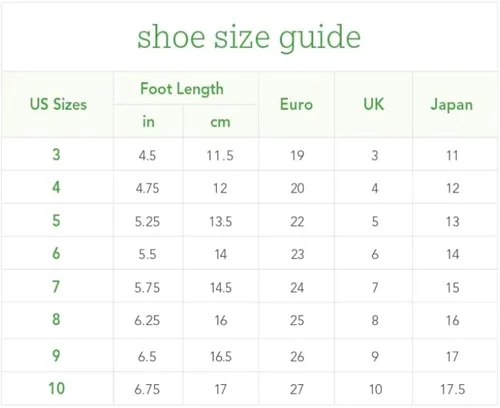
Task: Select the 'cm' sub-column header
Action: coord(220,122)
